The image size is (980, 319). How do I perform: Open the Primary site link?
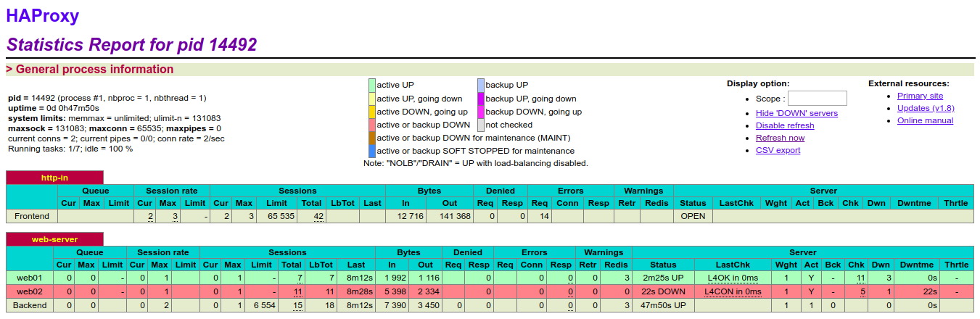(x=920, y=96)
